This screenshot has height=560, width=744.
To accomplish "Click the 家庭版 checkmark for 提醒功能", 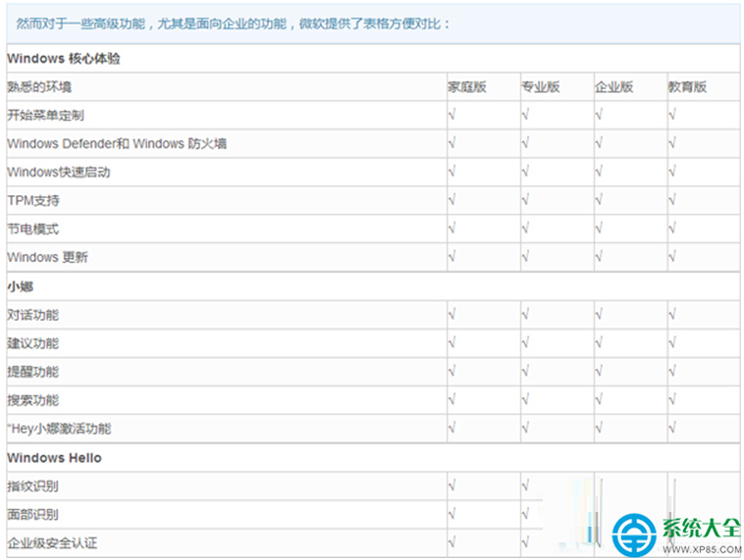I will tap(452, 371).
